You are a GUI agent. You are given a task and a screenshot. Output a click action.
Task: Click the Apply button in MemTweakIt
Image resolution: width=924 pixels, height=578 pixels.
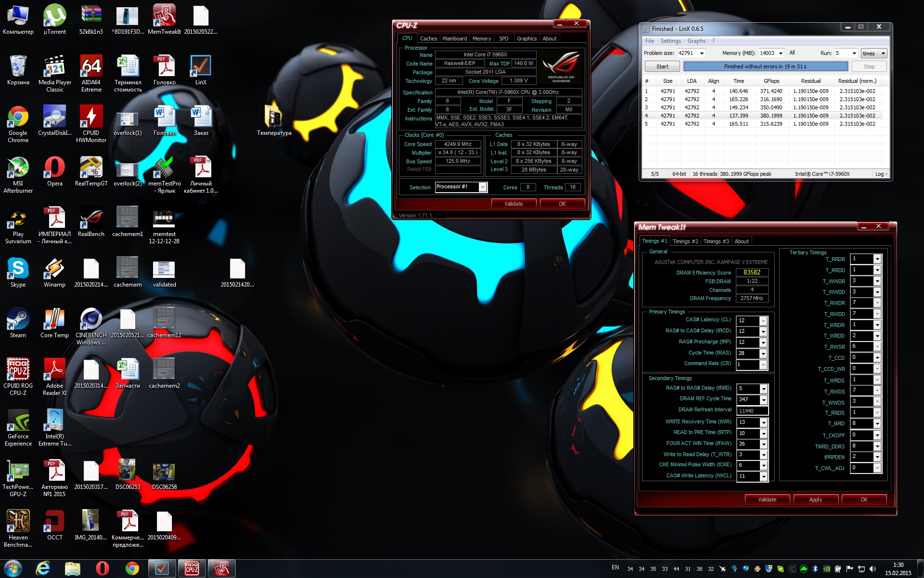(x=815, y=499)
